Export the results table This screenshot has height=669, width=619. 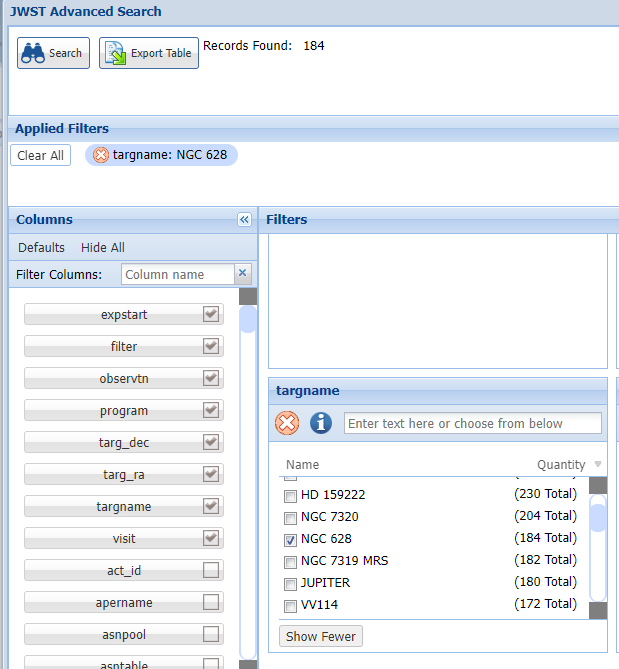[x=149, y=53]
